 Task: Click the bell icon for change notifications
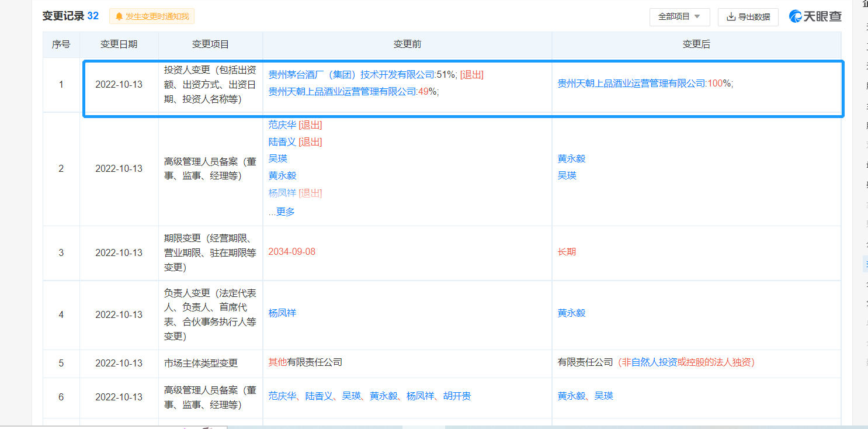click(119, 16)
